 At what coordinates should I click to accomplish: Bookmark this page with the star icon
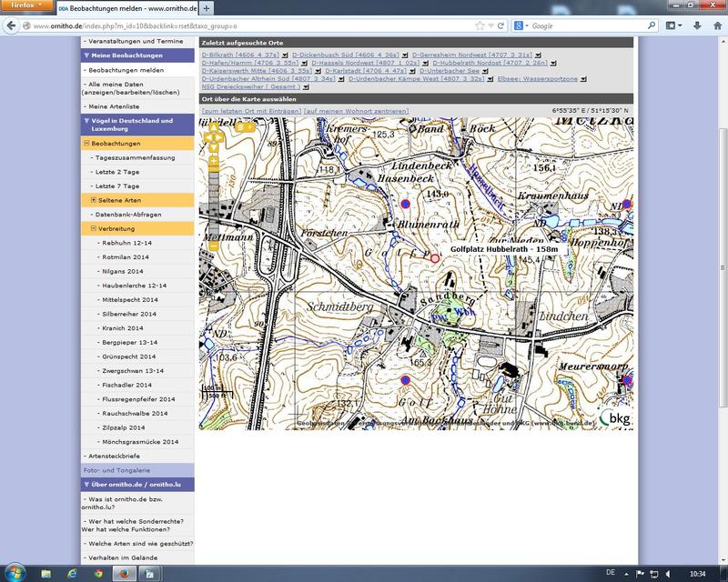coord(480,26)
